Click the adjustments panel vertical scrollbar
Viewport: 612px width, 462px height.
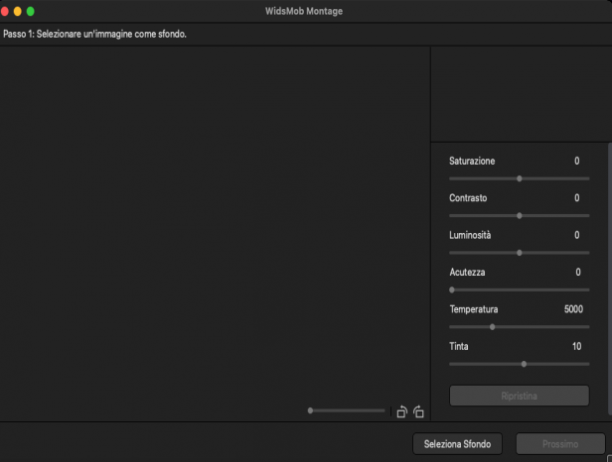(x=610, y=279)
